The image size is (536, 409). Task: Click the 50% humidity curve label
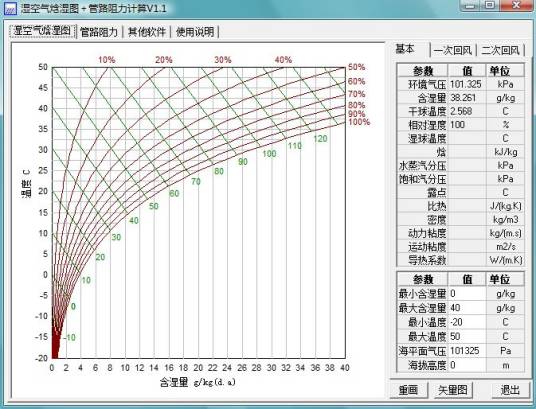(357, 67)
